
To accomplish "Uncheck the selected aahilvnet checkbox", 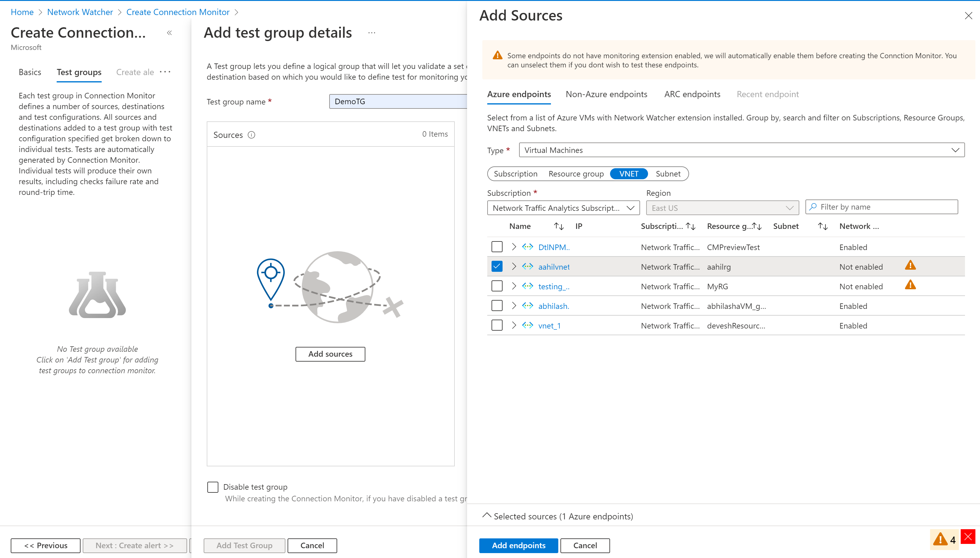I will click(x=496, y=267).
